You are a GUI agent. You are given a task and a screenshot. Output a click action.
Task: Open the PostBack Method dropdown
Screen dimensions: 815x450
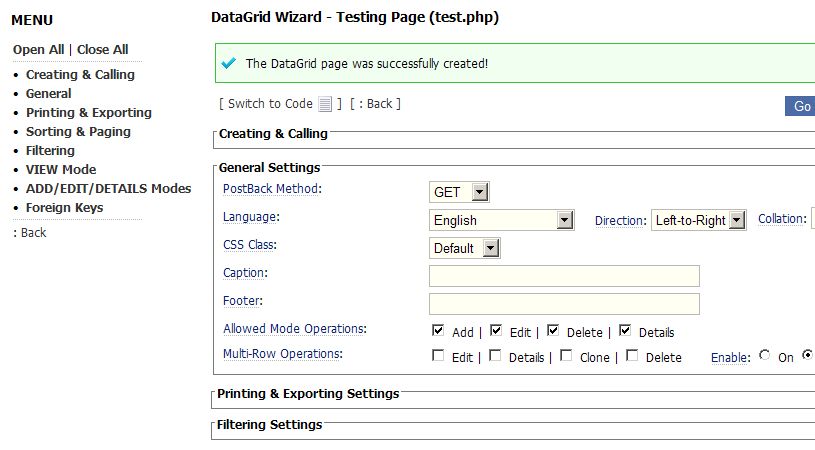point(459,192)
